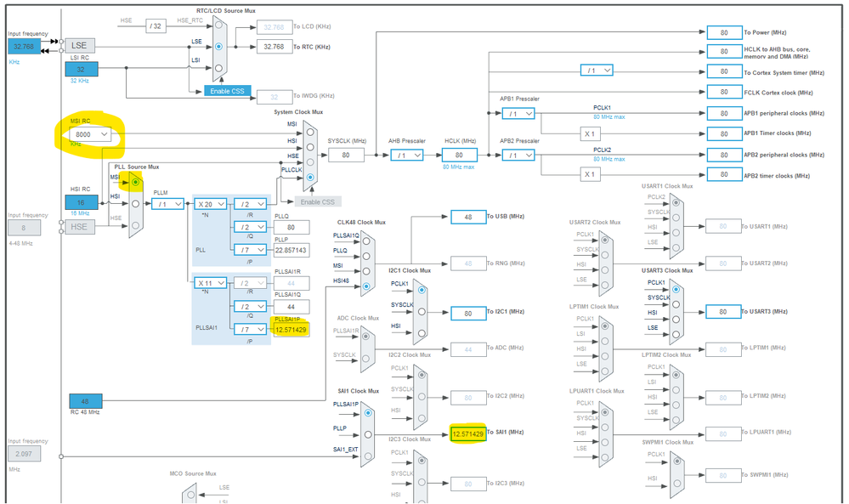The width and height of the screenshot is (849, 504).
Task: Select HSI in PLL Source Mux
Action: (x=135, y=203)
